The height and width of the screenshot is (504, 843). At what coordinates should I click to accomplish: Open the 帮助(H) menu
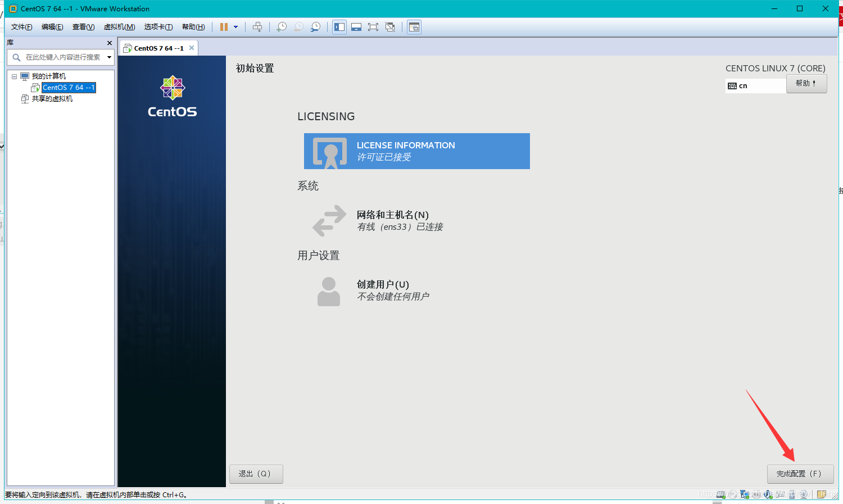[193, 27]
